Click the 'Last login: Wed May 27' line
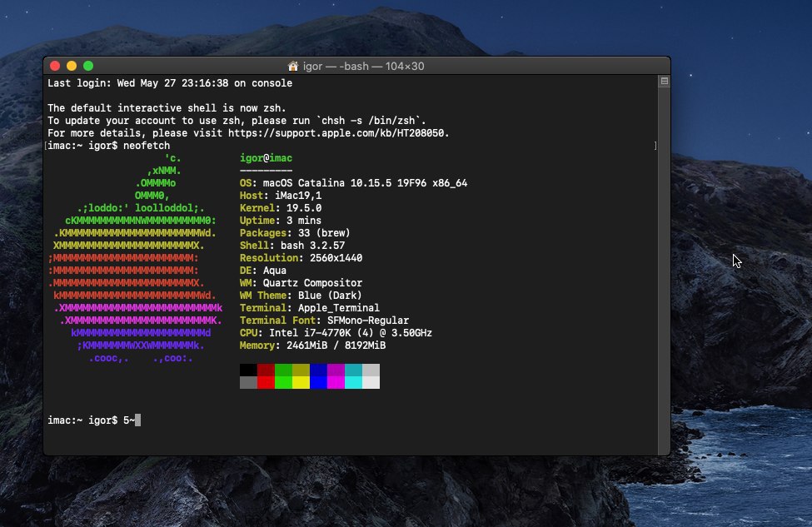This screenshot has width=812, height=527. click(x=170, y=82)
